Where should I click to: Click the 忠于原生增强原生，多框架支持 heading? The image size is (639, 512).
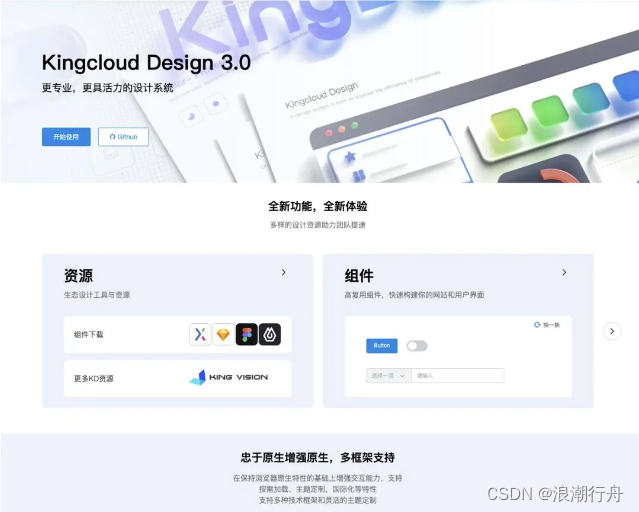point(317,458)
